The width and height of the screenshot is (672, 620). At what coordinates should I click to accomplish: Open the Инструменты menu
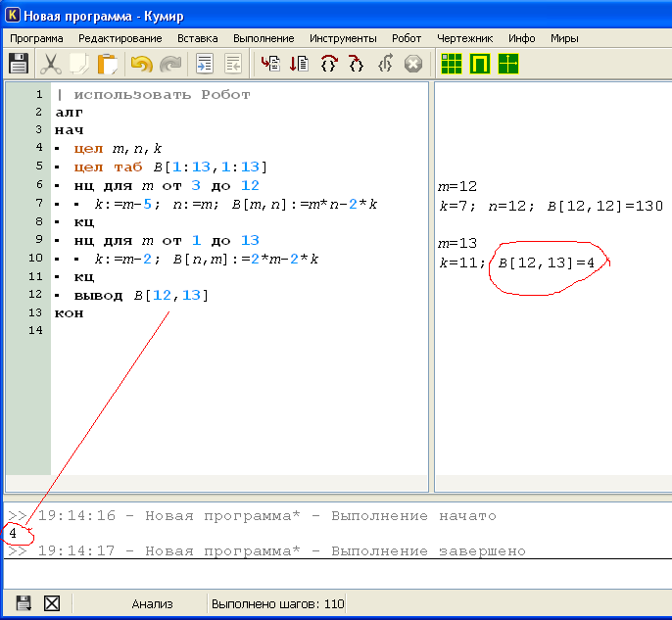pyautogui.click(x=342, y=38)
